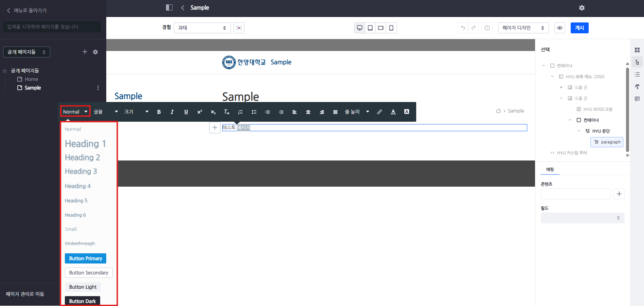Select desktop viewport preview mode
The height and width of the screenshot is (306, 644).
click(x=360, y=28)
